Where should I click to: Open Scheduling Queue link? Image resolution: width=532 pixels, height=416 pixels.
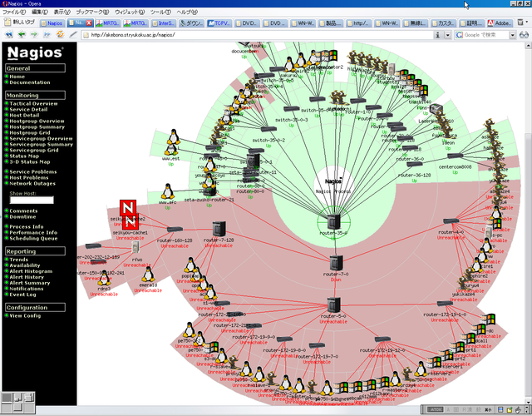pos(33,239)
